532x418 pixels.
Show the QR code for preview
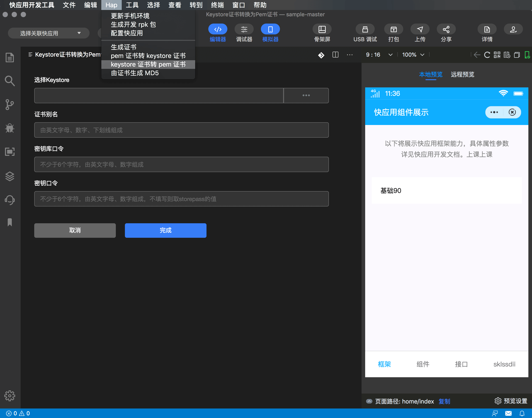click(497, 55)
